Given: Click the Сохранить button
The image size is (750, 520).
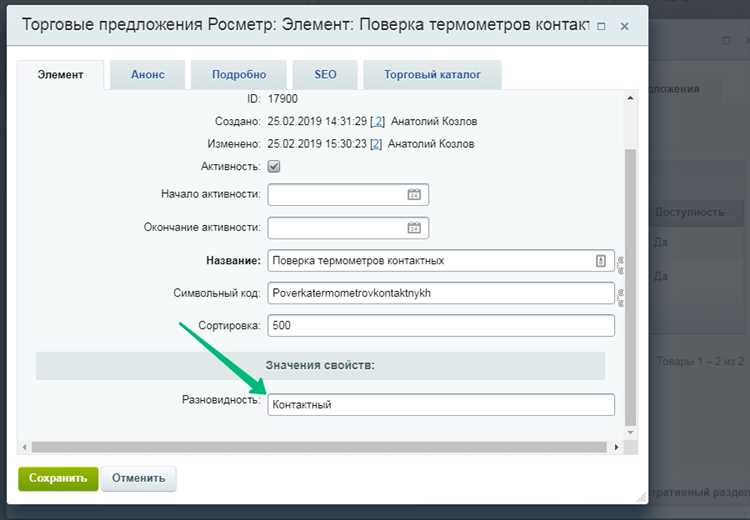Looking at the screenshot, I should pyautogui.click(x=58, y=478).
